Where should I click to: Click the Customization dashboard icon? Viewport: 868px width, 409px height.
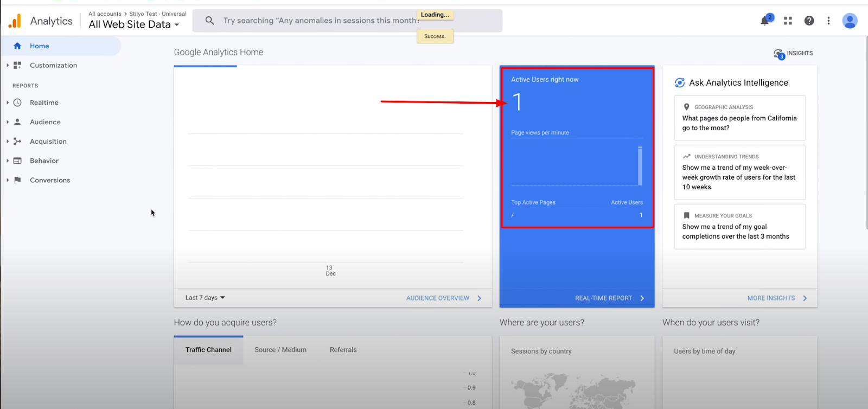[x=17, y=65]
